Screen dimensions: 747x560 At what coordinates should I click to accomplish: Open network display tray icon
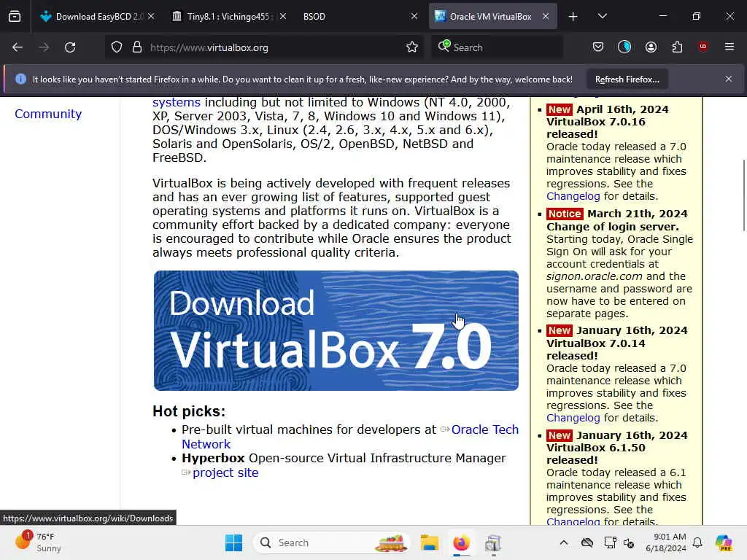(x=610, y=542)
